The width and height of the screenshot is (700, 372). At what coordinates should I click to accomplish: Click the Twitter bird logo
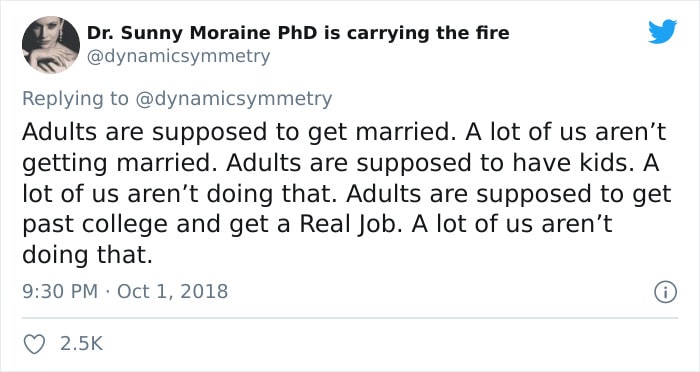662,31
